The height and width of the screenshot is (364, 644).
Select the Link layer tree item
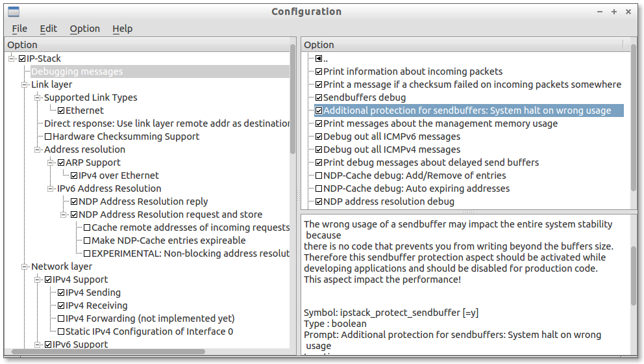[x=52, y=84]
